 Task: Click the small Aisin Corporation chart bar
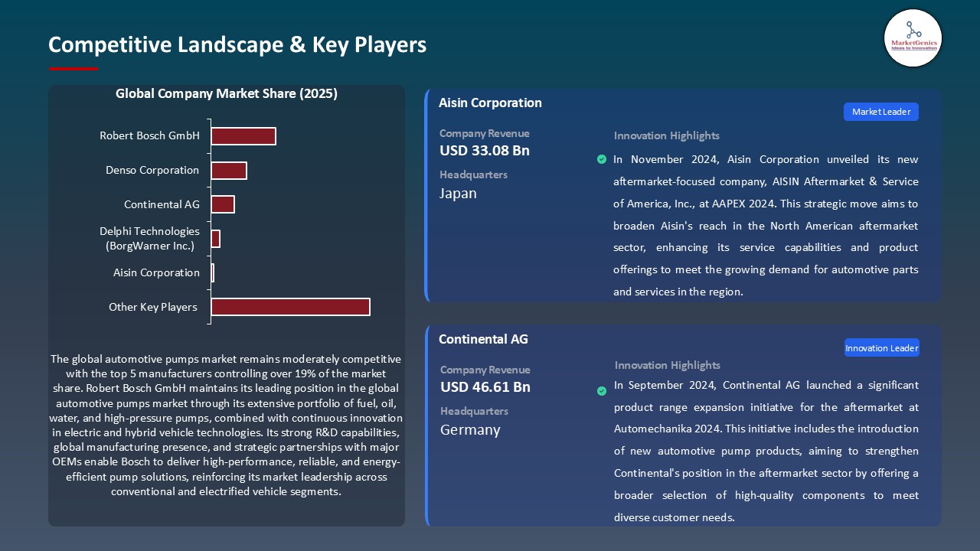pos(212,272)
